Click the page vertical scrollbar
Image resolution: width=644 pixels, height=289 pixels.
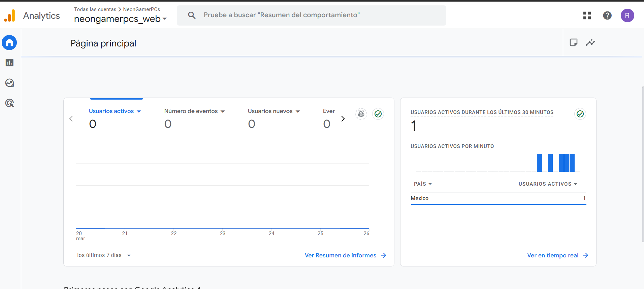coord(643,164)
